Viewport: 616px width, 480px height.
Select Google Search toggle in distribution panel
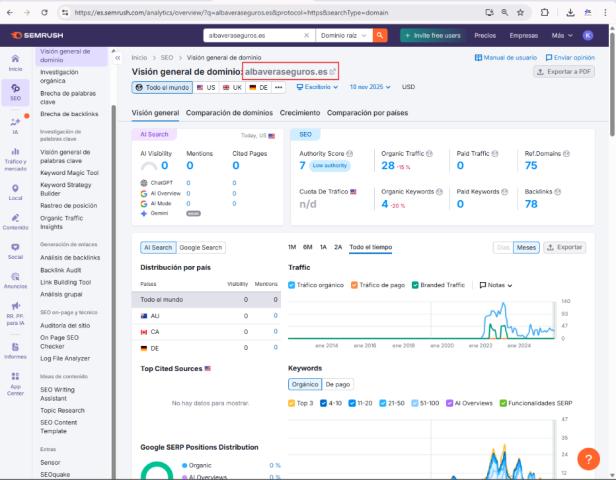click(x=201, y=247)
